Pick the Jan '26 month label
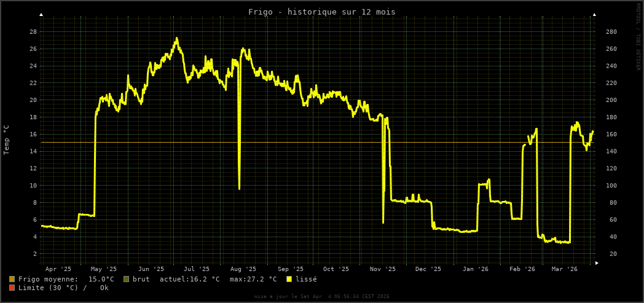This screenshot has width=644, height=303. tap(476, 269)
